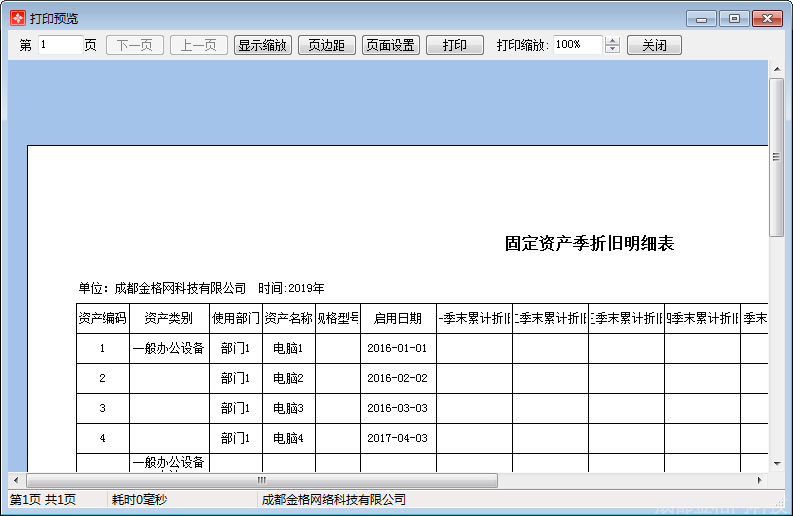
Task: Click the page number input field
Action: pos(60,45)
